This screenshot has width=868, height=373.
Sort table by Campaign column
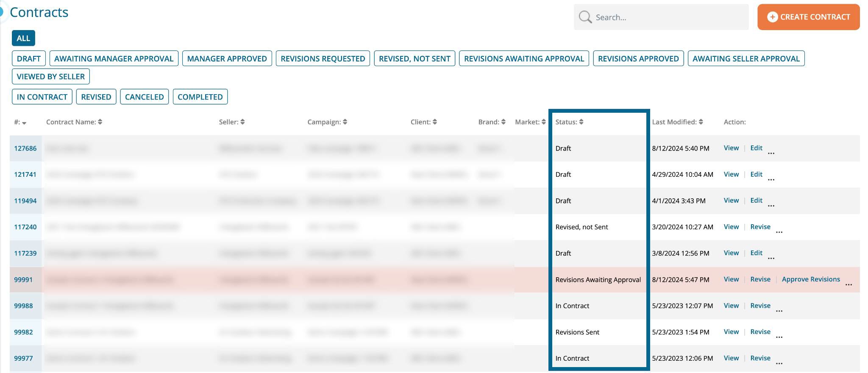pos(345,122)
